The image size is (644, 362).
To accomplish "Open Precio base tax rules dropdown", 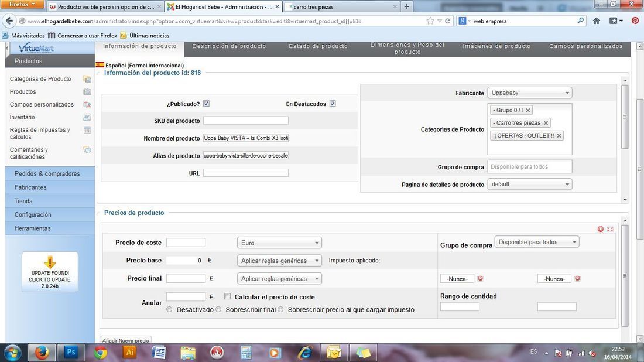I will [x=279, y=261].
